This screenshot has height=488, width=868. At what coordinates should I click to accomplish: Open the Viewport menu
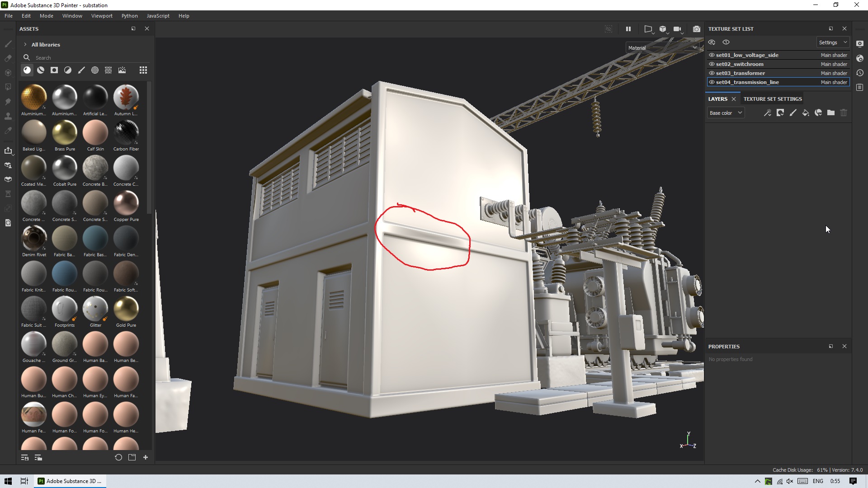102,16
